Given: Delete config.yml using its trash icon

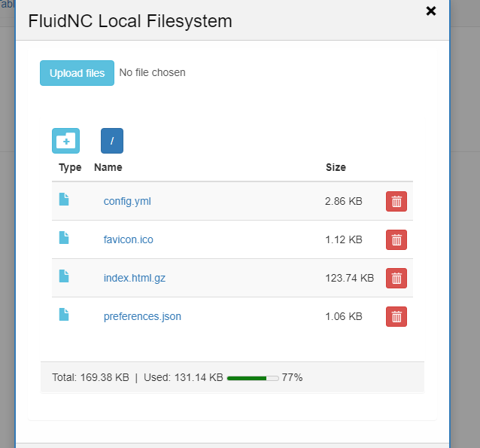Looking at the screenshot, I should [396, 202].
